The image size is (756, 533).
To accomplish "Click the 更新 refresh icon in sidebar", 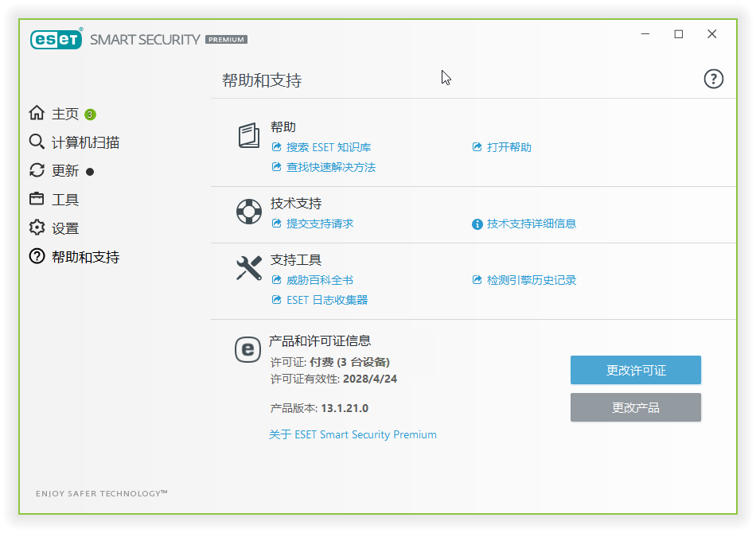I will [37, 170].
